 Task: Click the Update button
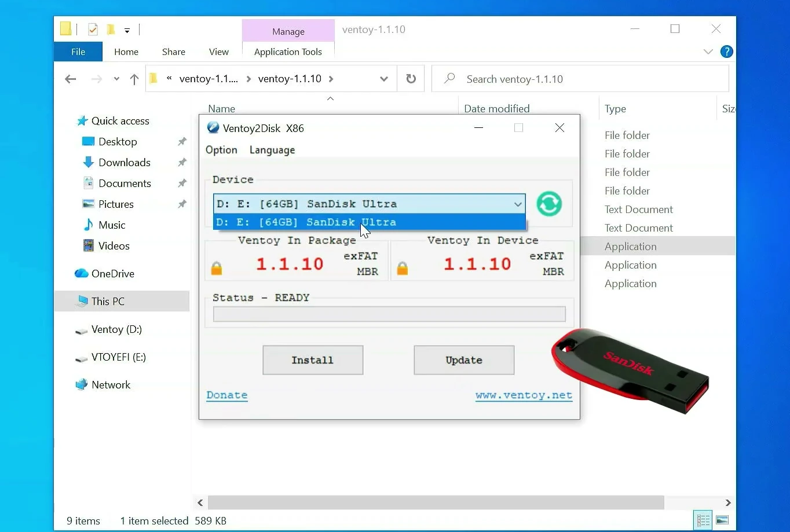[464, 360]
